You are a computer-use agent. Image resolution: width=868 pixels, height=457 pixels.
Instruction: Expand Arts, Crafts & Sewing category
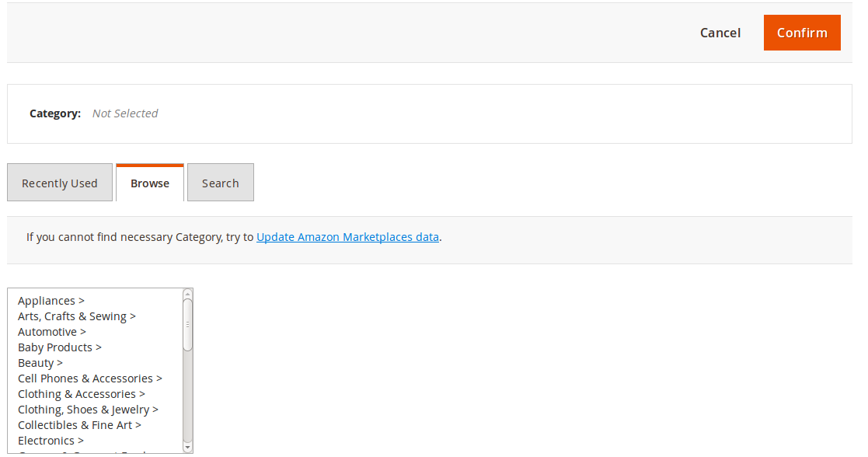77,316
